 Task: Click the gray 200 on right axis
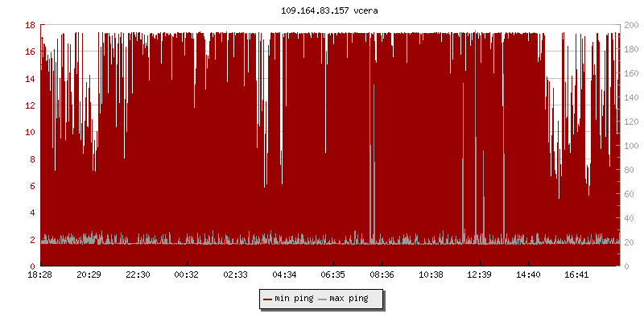click(631, 25)
